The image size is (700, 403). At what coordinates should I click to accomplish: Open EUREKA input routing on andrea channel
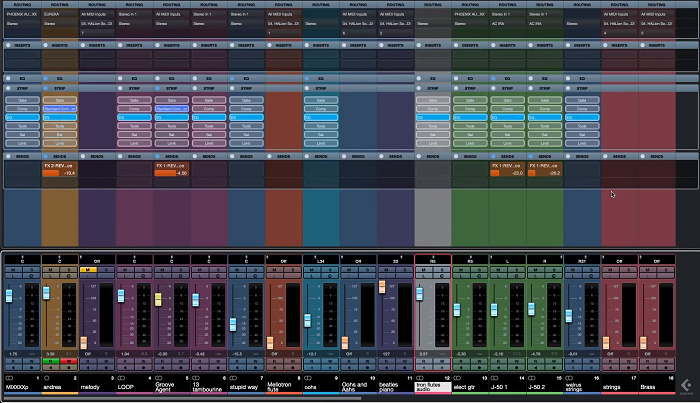point(60,14)
